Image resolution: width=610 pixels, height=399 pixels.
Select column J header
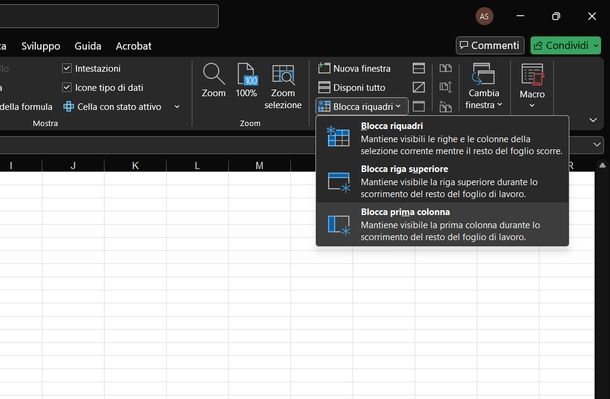(x=73, y=166)
